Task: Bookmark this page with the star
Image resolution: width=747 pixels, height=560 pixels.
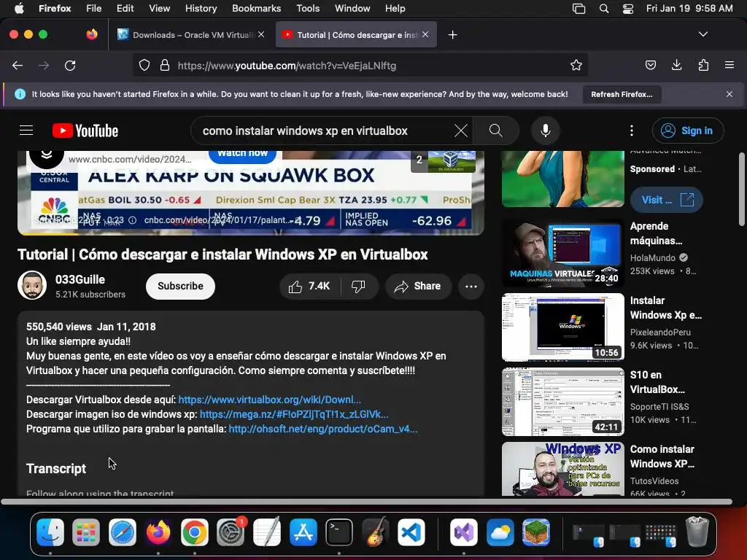Action: (576, 65)
